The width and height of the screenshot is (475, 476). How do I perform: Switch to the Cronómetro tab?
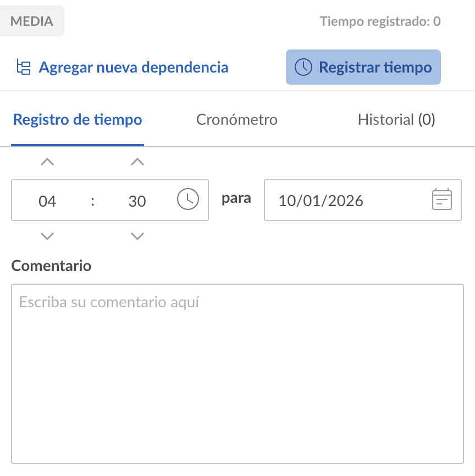(x=237, y=120)
